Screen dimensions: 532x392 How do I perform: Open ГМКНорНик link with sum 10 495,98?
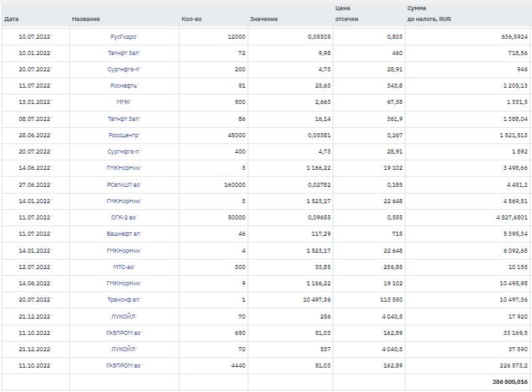point(123,283)
